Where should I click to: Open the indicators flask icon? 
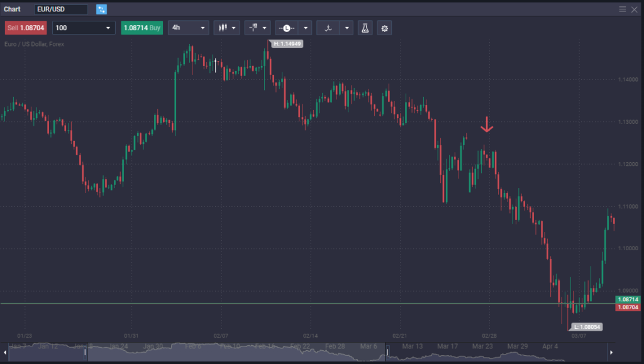click(365, 28)
